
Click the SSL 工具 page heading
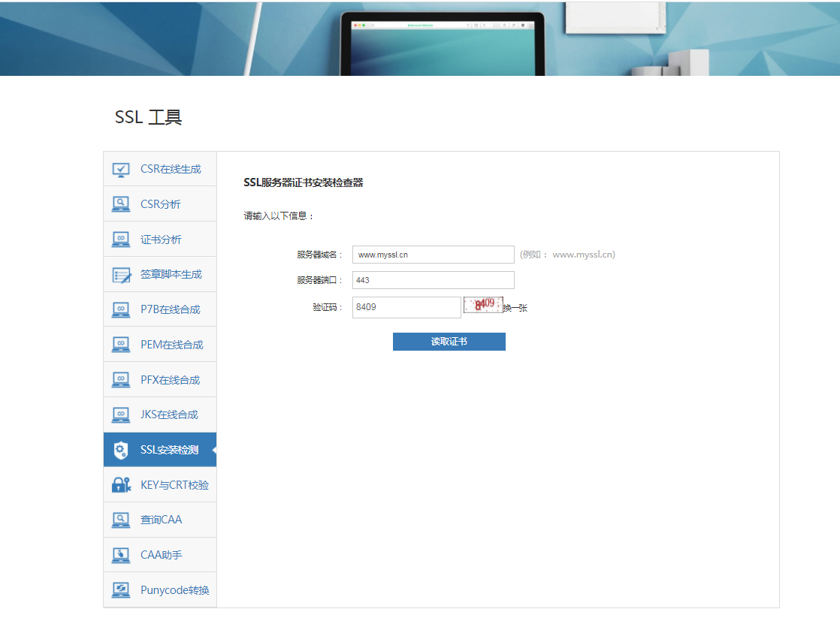click(149, 117)
